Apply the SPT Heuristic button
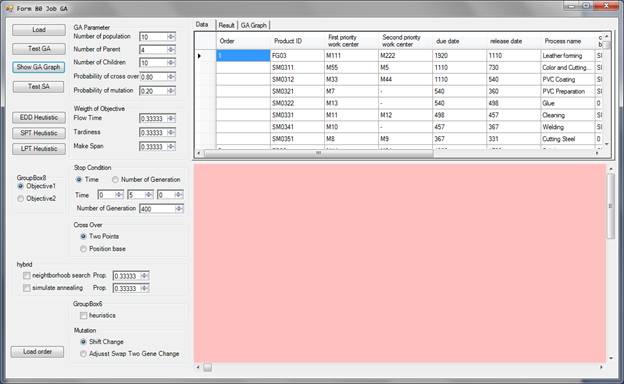The image size is (624, 384). (39, 133)
